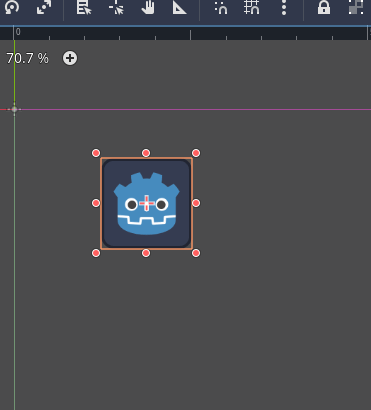The width and height of the screenshot is (371, 410).
Task: Activate the Ruler measuring tool
Action: click(179, 7)
